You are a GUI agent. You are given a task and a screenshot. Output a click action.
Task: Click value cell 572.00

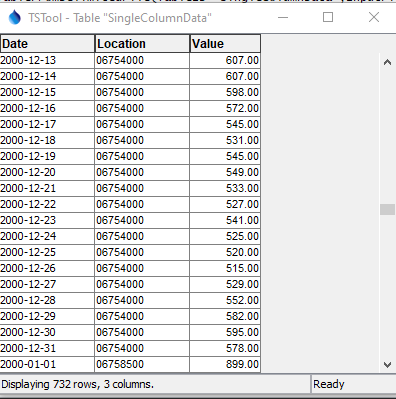pos(225,108)
